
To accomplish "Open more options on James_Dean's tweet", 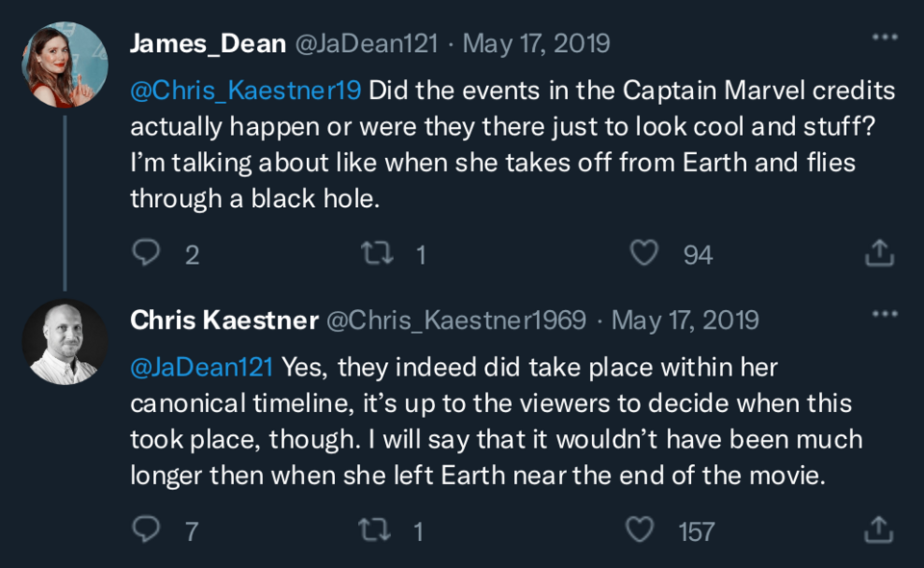I will (x=884, y=39).
